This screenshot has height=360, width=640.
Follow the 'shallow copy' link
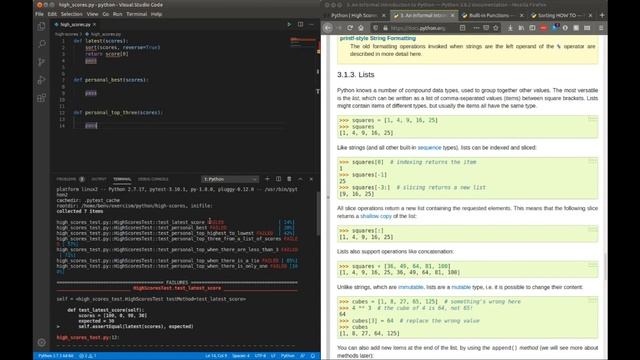pyautogui.click(x=376, y=216)
